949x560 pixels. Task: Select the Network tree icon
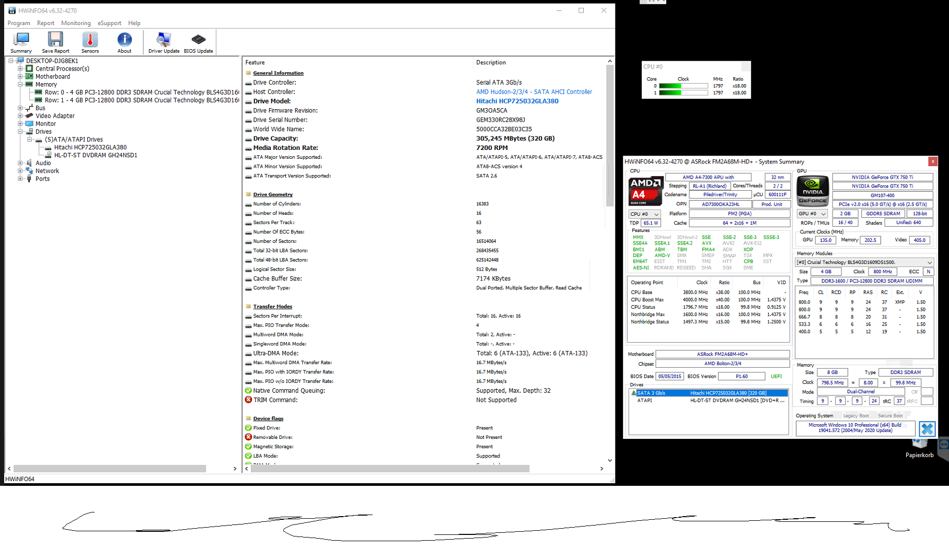(30, 171)
